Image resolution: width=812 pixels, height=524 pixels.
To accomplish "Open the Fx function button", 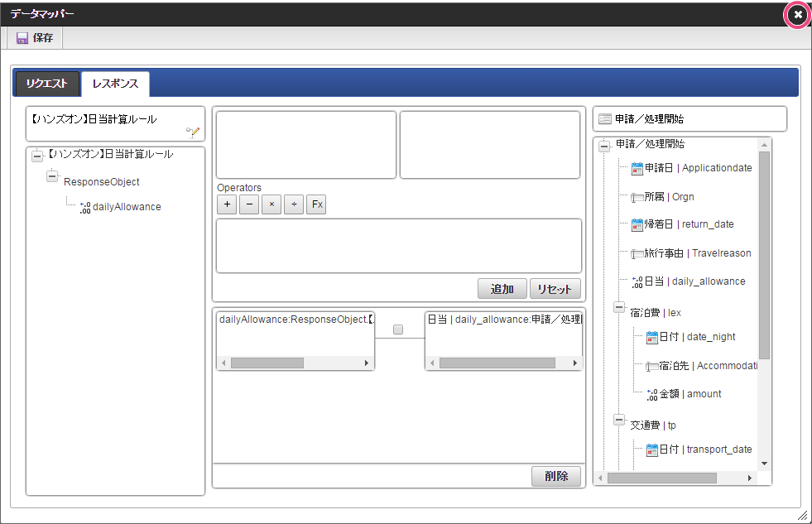I will (x=316, y=204).
